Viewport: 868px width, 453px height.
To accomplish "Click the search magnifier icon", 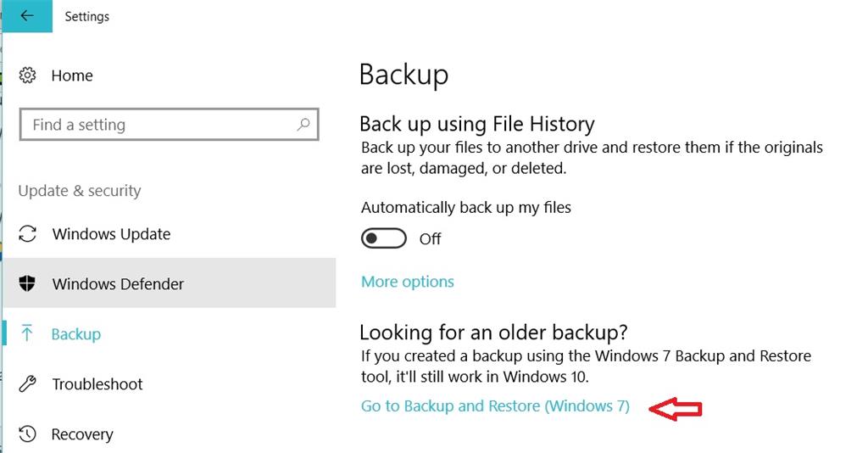I will pos(303,124).
